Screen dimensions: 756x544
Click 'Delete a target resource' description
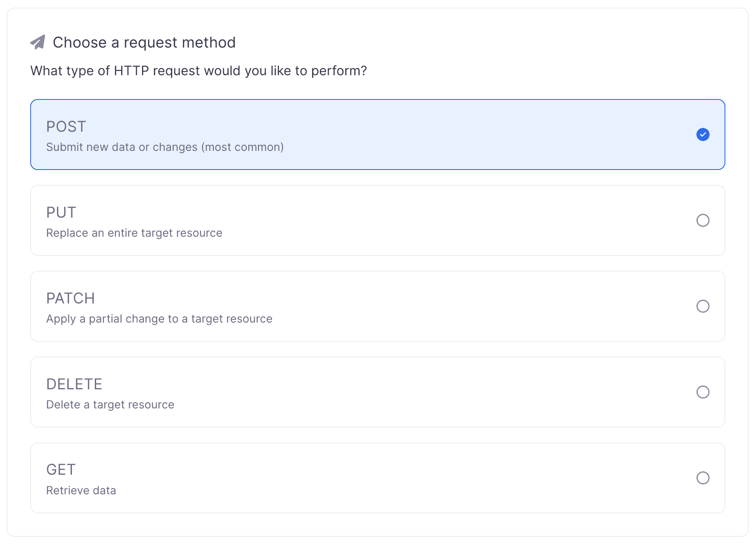pos(110,404)
